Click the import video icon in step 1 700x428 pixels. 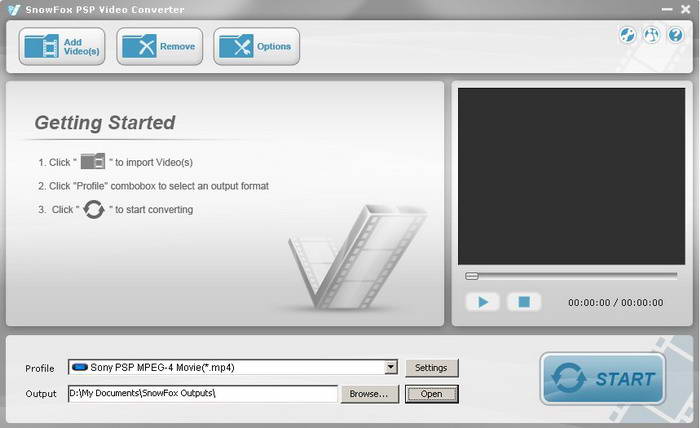coord(93,161)
